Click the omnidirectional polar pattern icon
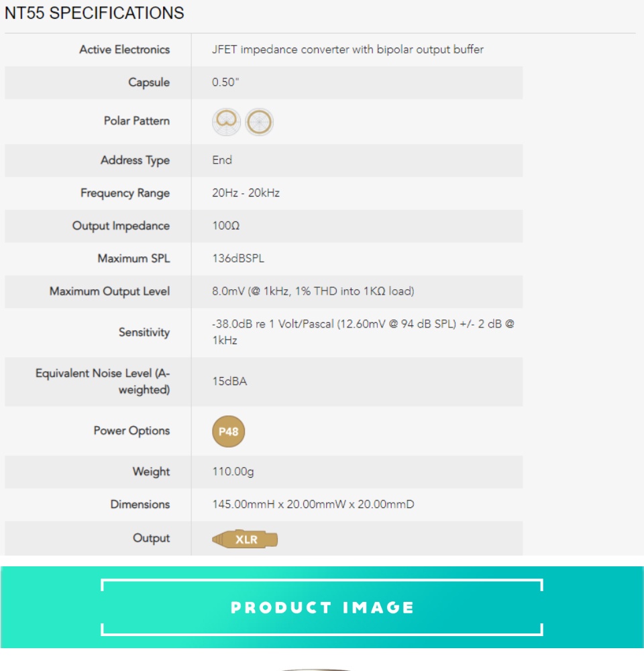 [259, 122]
